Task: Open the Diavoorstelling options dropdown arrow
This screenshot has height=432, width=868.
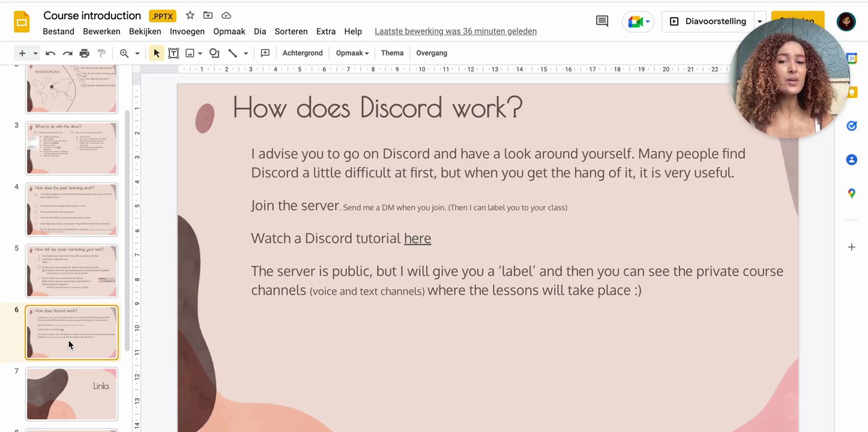Action: click(759, 20)
